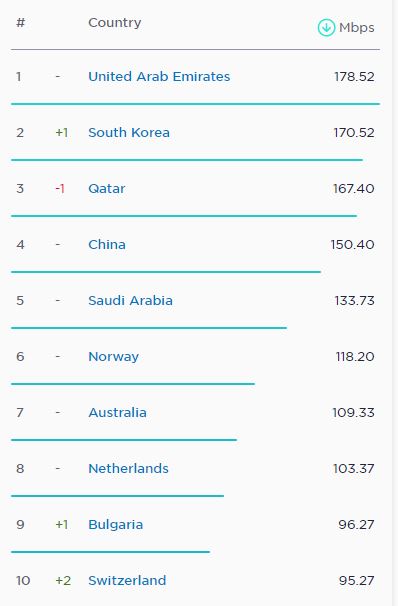The width and height of the screenshot is (398, 606).
Task: Click the Saudi Arabia link
Action: [x=131, y=301]
